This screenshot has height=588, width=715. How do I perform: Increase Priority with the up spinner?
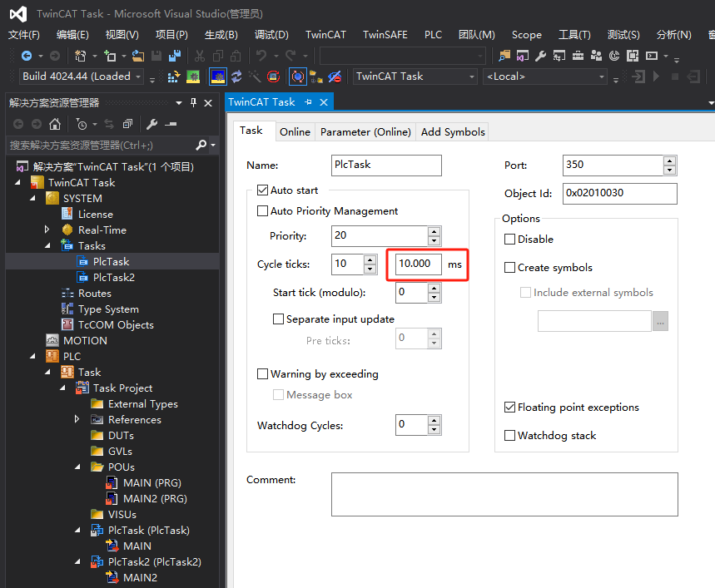(434, 231)
